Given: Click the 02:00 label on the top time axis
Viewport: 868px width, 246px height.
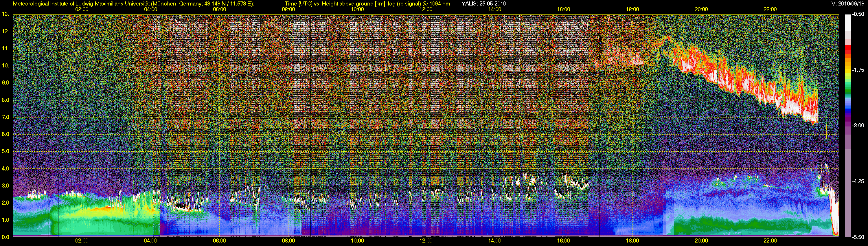Looking at the screenshot, I should (x=82, y=10).
